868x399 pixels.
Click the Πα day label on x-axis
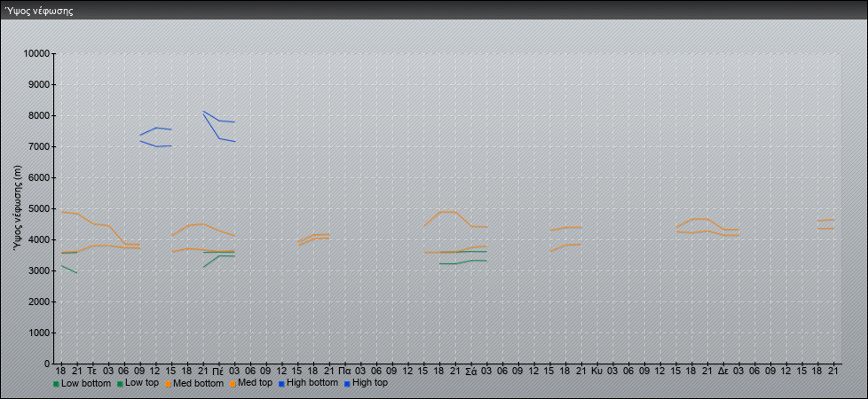(x=344, y=371)
